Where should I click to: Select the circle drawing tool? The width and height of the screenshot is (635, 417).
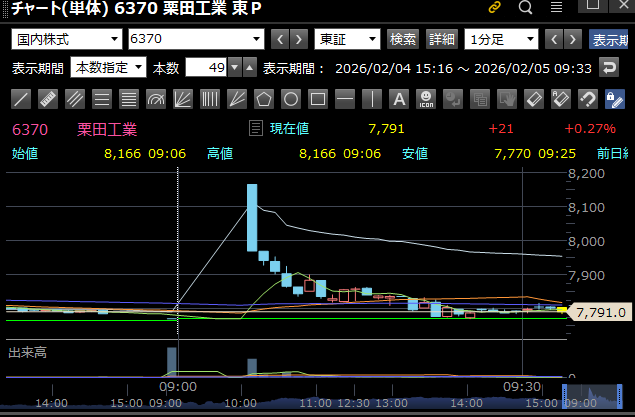pyautogui.click(x=291, y=99)
